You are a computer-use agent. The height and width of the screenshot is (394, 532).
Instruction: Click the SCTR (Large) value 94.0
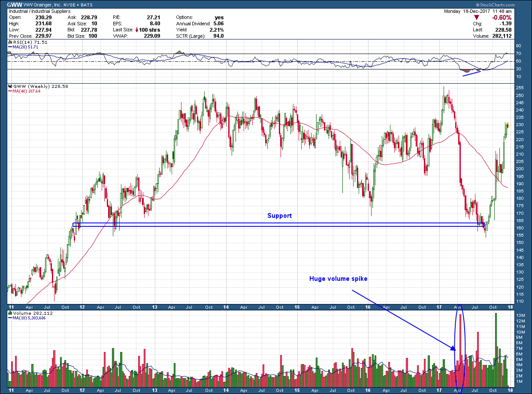[x=218, y=36]
